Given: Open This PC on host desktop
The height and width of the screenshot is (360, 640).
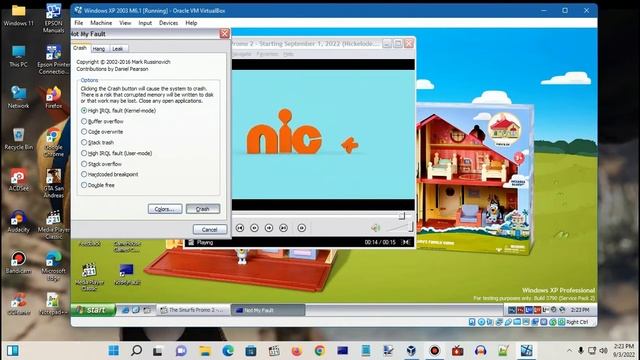Looking at the screenshot, I should point(18,56).
